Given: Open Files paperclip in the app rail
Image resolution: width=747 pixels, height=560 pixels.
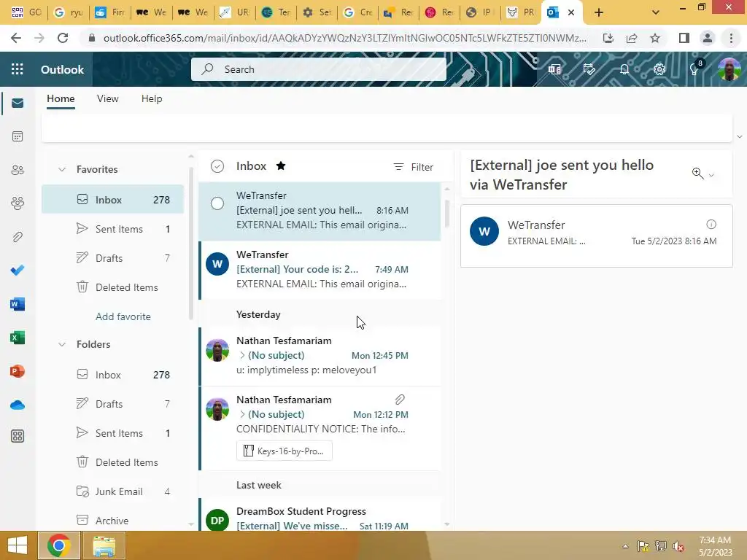Looking at the screenshot, I should click(18, 237).
